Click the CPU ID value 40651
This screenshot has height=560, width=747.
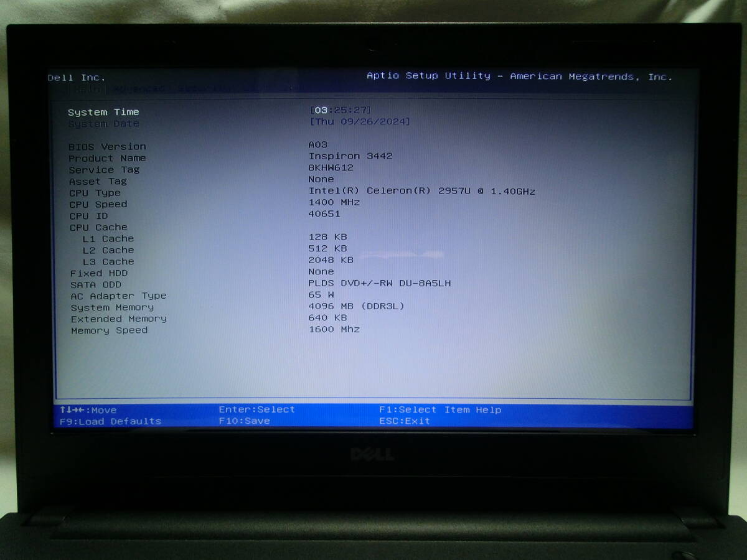(324, 214)
